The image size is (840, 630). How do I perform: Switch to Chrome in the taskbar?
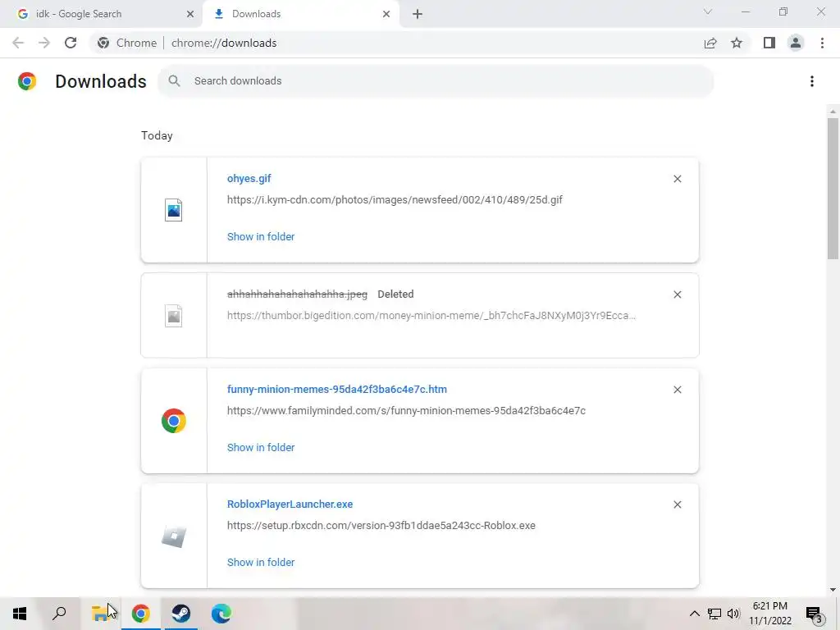pyautogui.click(x=141, y=614)
